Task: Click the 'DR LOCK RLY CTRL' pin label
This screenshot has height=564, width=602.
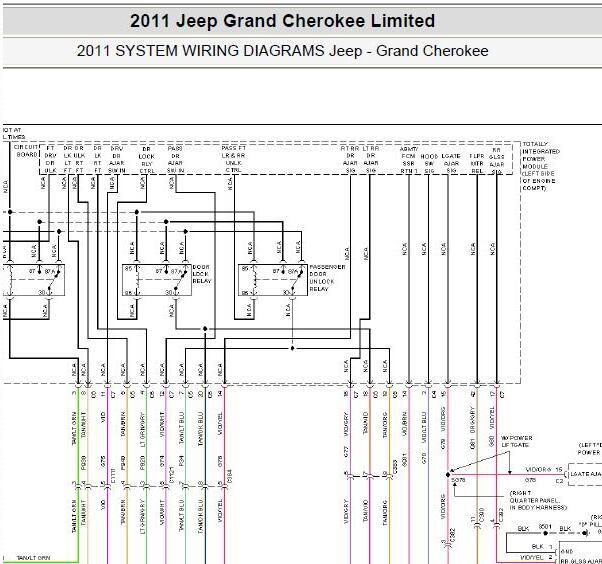Action: click(x=146, y=160)
